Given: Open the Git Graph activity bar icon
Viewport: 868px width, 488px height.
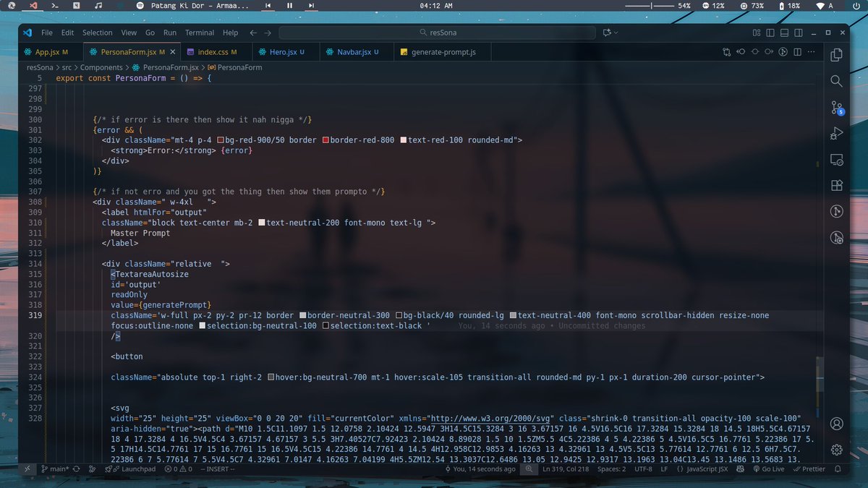Looking at the screenshot, I should (836, 211).
